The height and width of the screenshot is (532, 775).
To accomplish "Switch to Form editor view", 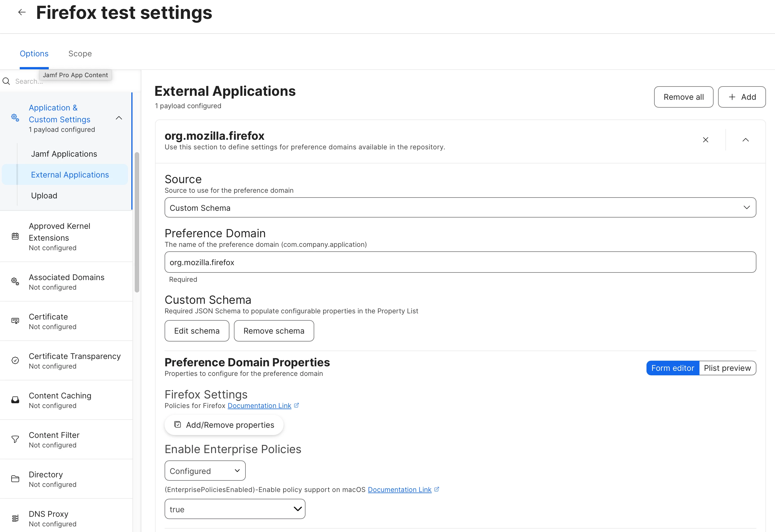I will tap(673, 368).
